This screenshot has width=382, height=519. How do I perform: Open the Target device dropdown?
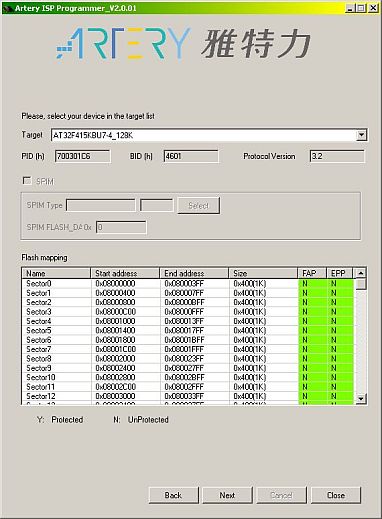[361, 135]
